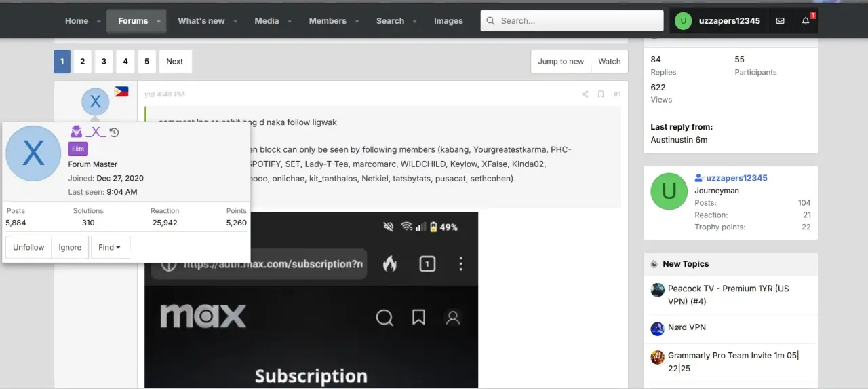Viewport: 868px width, 389px height.
Task: Open the max subscription screenshot image
Action: [311, 300]
